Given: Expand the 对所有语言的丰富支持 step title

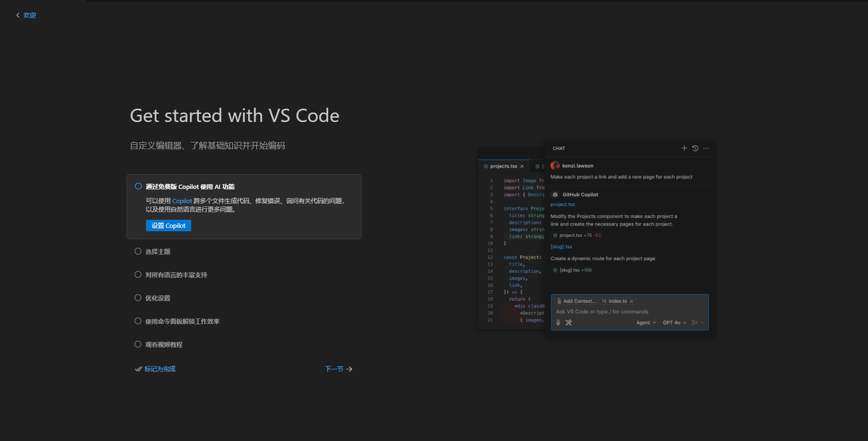Looking at the screenshot, I should (176, 275).
